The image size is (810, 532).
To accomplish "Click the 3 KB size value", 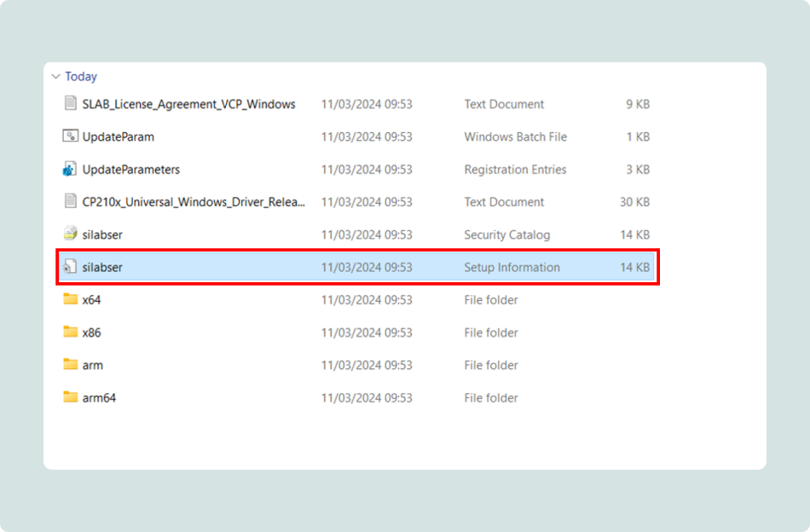I will pyautogui.click(x=638, y=170).
